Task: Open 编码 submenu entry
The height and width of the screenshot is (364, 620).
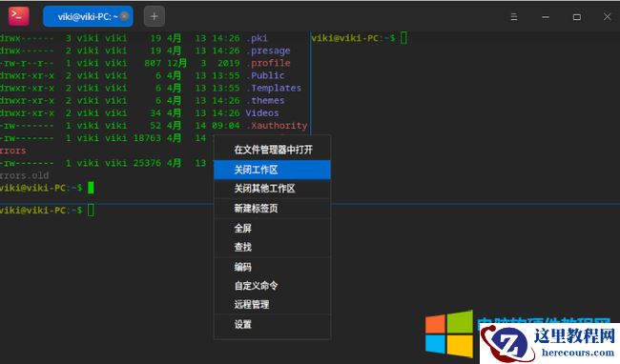Action: (273, 267)
